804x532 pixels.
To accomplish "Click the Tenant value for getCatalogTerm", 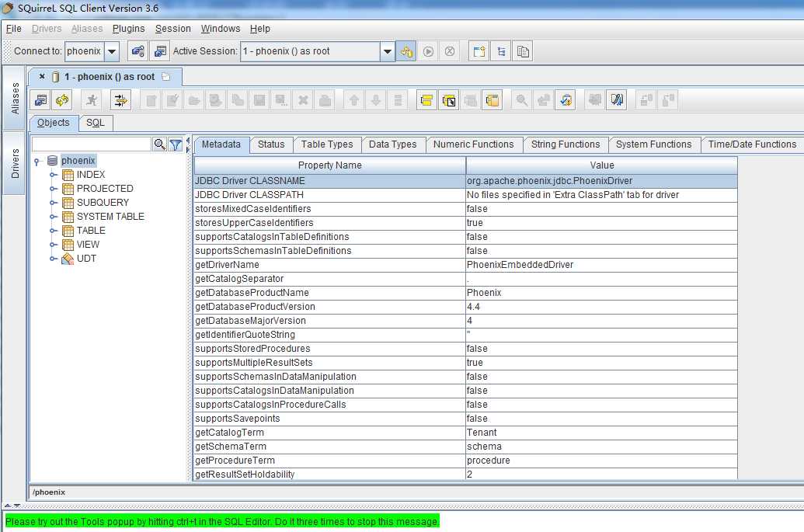I will [x=482, y=433].
